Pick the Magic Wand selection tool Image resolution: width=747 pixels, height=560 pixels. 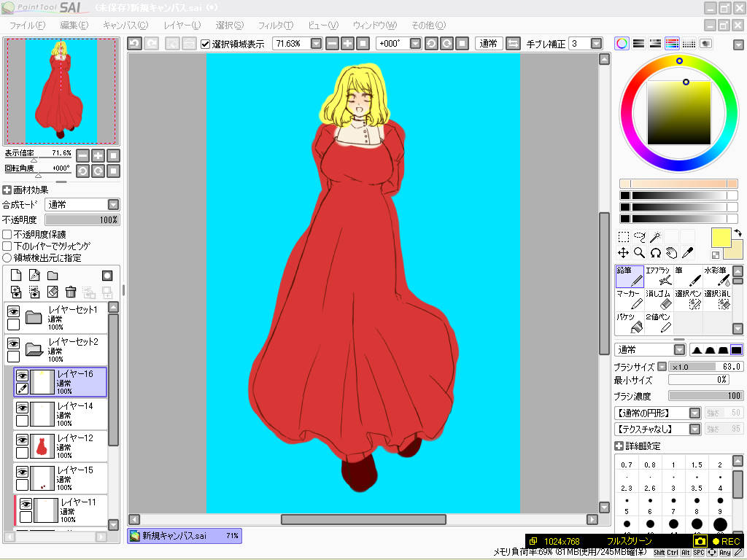[656, 237]
